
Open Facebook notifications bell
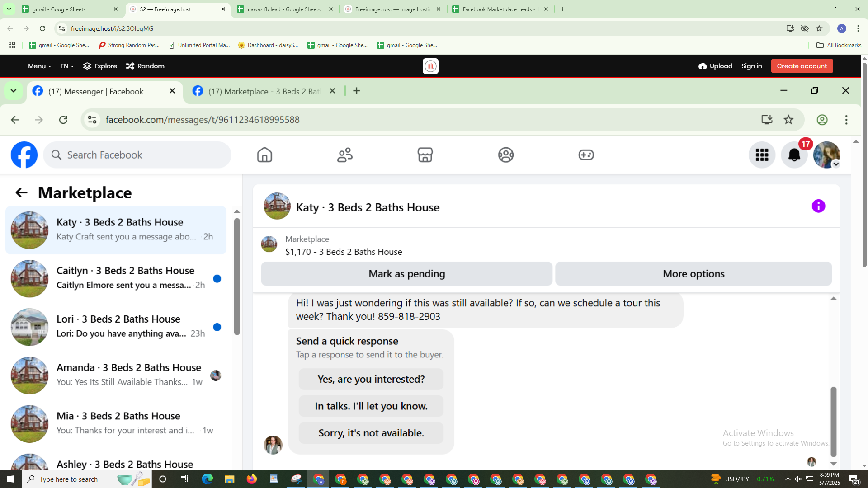coord(794,155)
